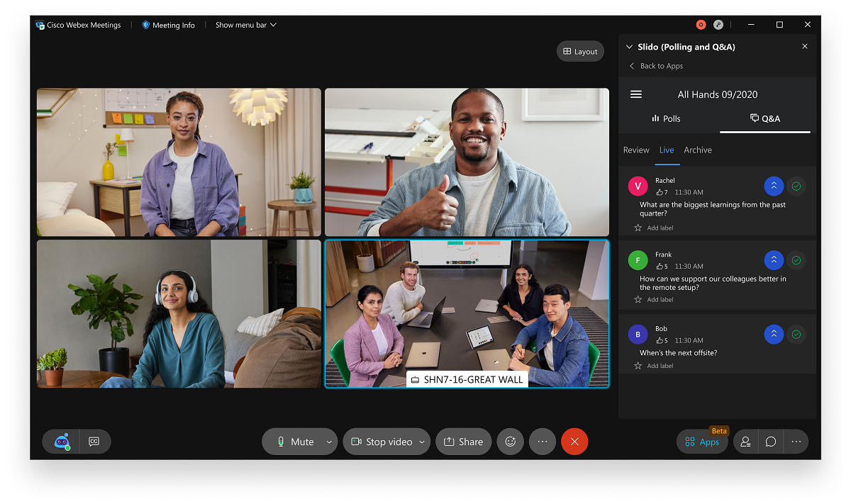Open the Webex Assistant robot icon

(62, 442)
